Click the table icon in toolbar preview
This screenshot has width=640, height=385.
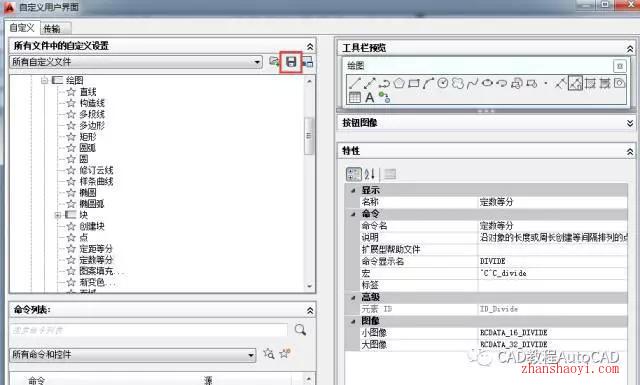coord(355,97)
